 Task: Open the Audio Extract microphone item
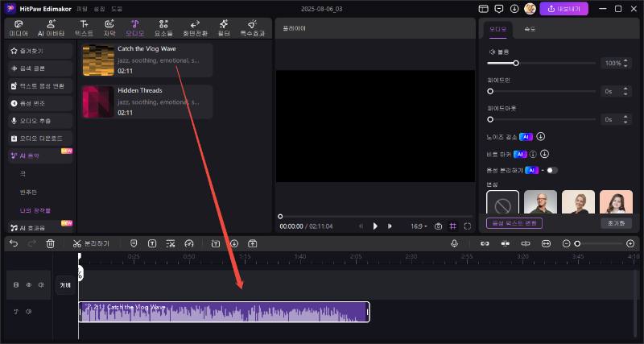pos(40,121)
